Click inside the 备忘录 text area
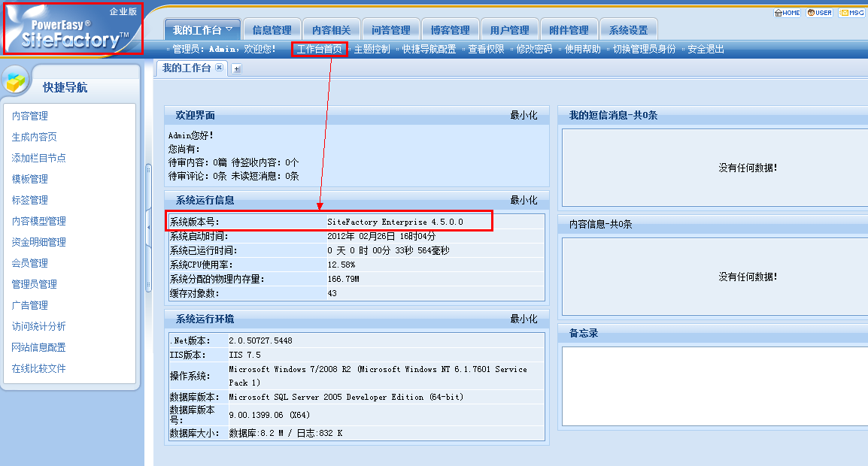This screenshot has height=466, width=868. tap(713, 385)
